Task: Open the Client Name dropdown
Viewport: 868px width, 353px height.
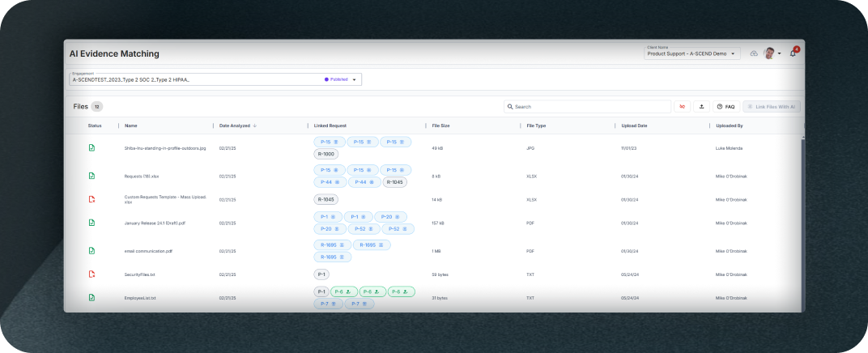Action: click(692, 53)
